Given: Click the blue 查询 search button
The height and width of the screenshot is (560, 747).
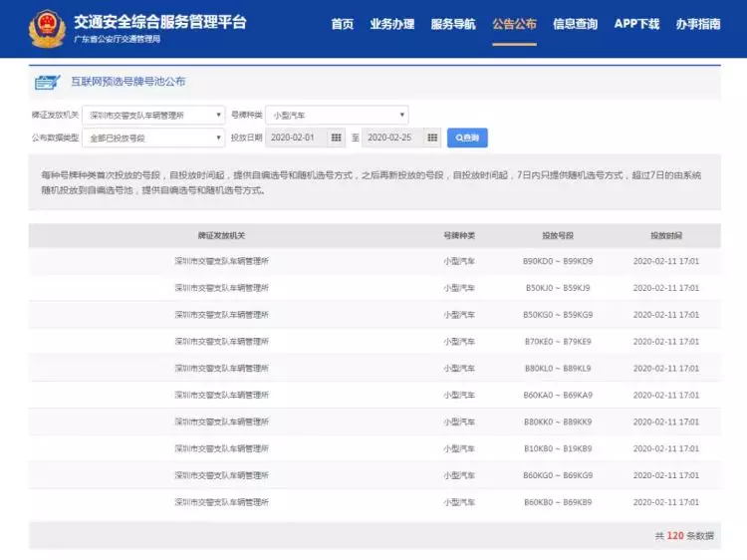Looking at the screenshot, I should click(467, 138).
